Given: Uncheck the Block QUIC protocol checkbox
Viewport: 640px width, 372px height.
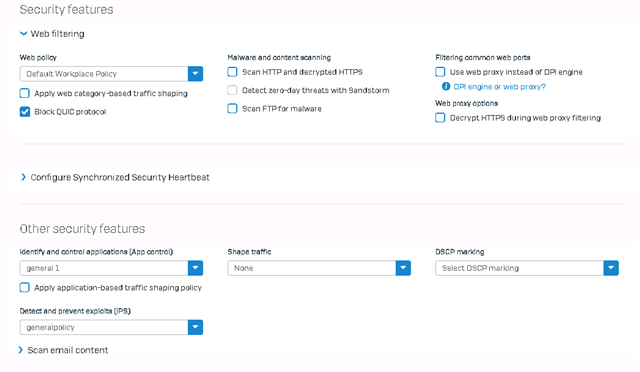Looking at the screenshot, I should pos(25,112).
